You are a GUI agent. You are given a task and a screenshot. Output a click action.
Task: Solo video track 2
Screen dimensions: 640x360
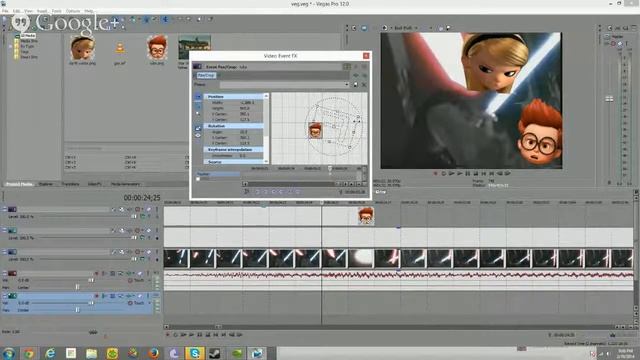click(x=157, y=231)
